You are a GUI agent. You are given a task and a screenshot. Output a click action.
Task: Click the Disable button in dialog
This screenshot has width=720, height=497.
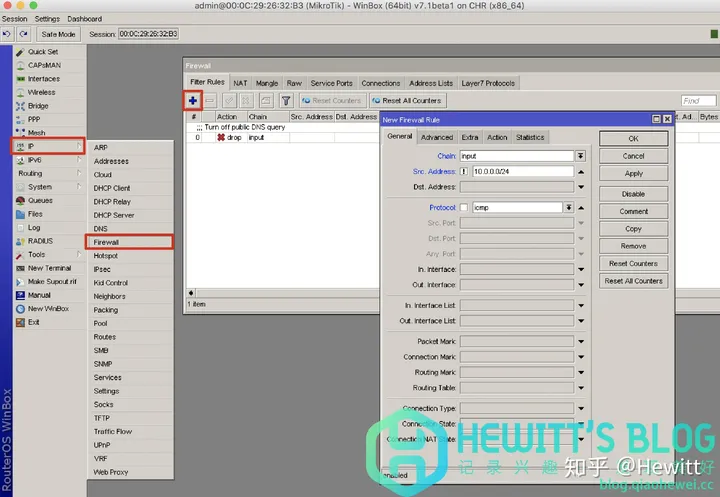click(x=633, y=194)
